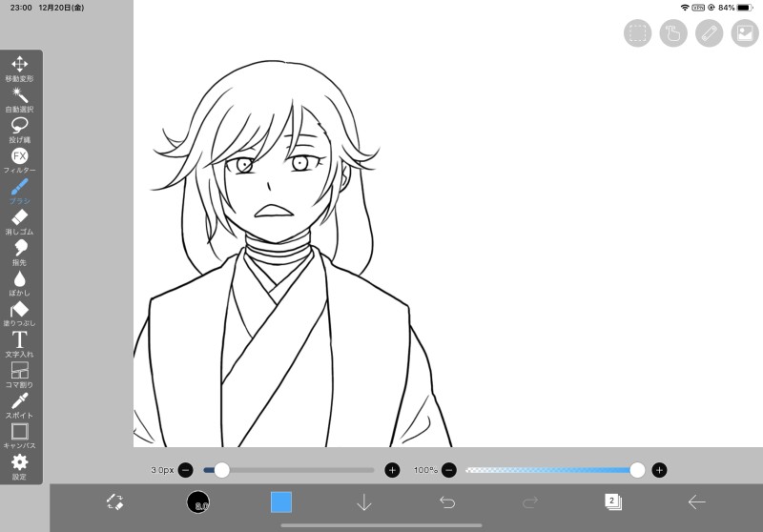Tap the VPN status indicator
The image size is (763, 532).
[698, 8]
